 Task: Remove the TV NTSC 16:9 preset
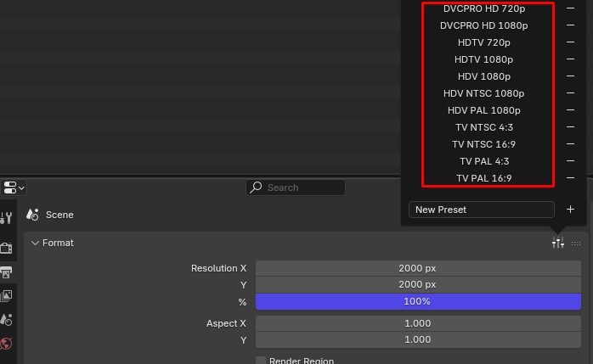pyautogui.click(x=570, y=144)
